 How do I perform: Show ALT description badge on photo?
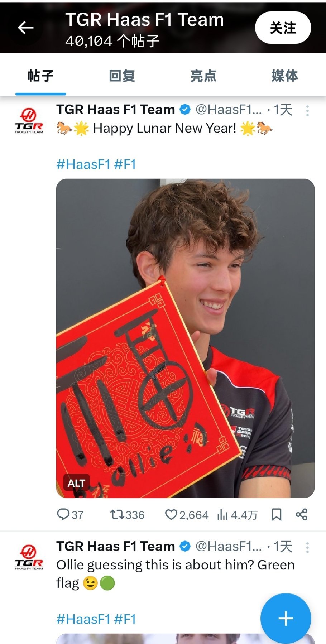[x=76, y=483]
